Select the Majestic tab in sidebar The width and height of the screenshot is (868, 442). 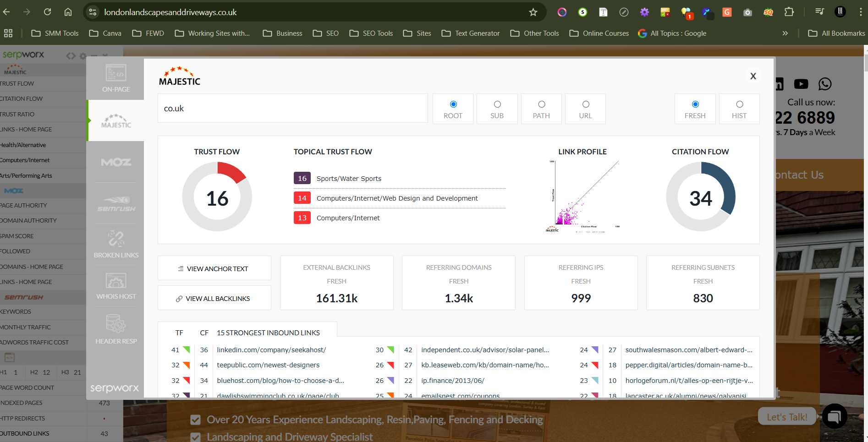click(116, 121)
